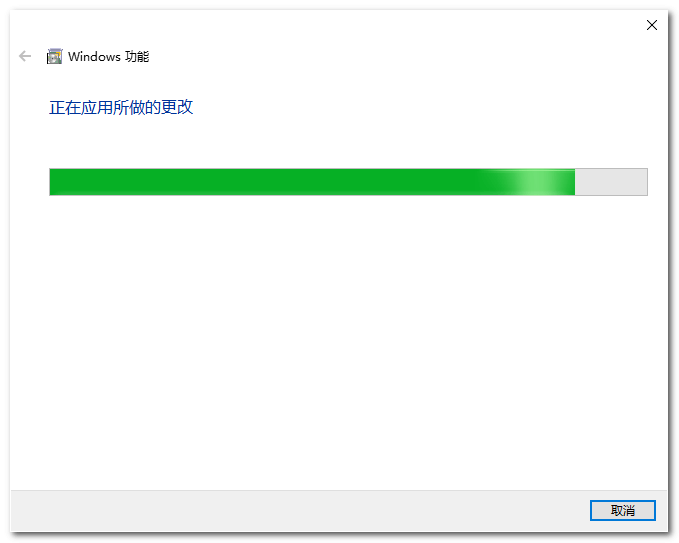This screenshot has height=543, width=679.
Task: Click the far left start of the progress bar
Action: point(52,182)
